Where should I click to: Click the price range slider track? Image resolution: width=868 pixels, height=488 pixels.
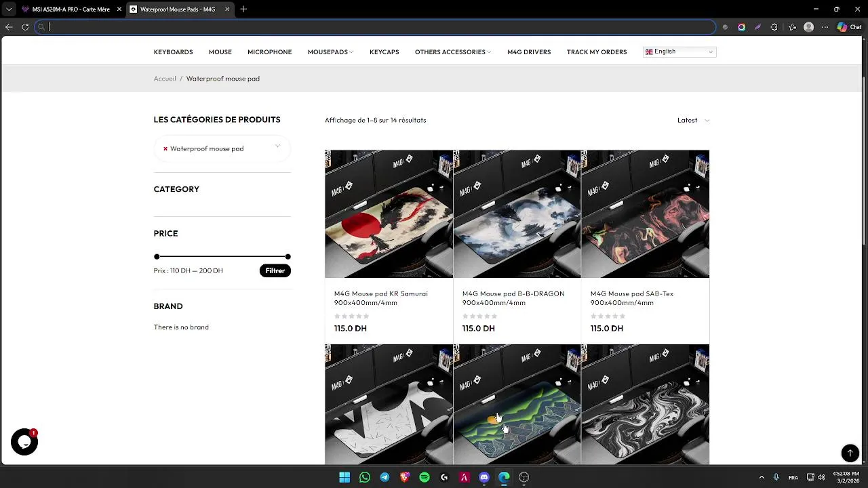pos(222,256)
